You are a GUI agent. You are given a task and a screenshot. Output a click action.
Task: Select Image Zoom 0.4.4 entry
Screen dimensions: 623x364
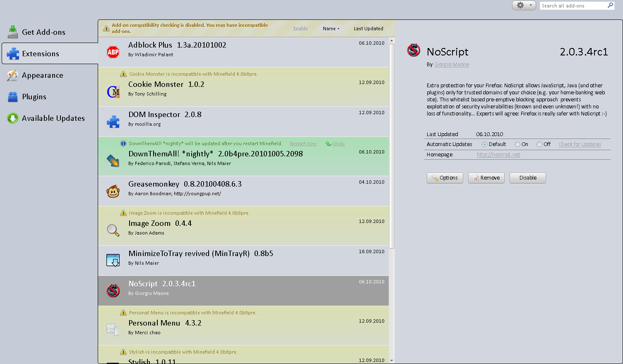[x=243, y=226]
